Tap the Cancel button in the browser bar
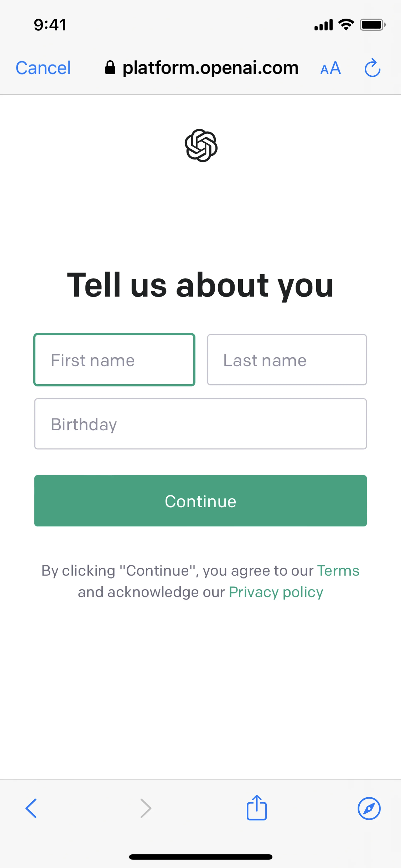The width and height of the screenshot is (401, 868). [x=43, y=68]
